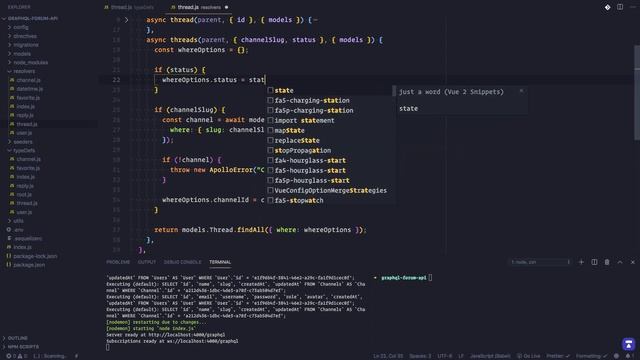Screen dimensions: 640x360
Task: Open favorite.js in resolvers folder
Action: coord(28,98)
